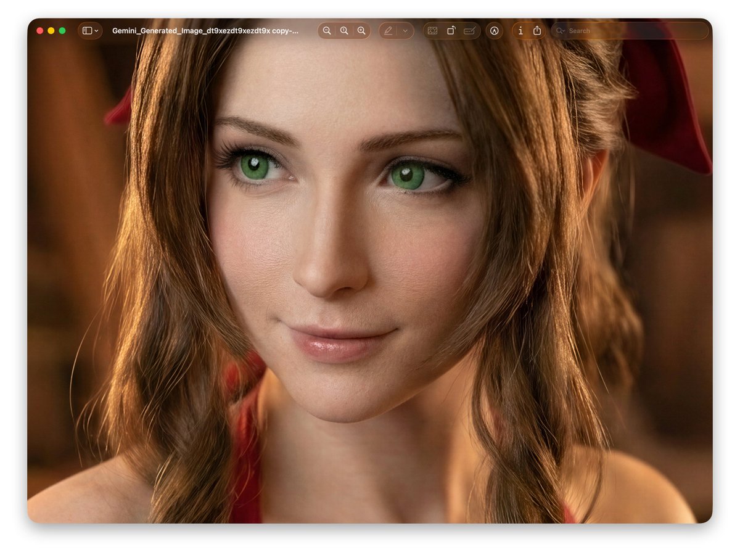This screenshot has width=740, height=560.
Task: Rotate the image with the rotate icon
Action: pyautogui.click(x=451, y=31)
